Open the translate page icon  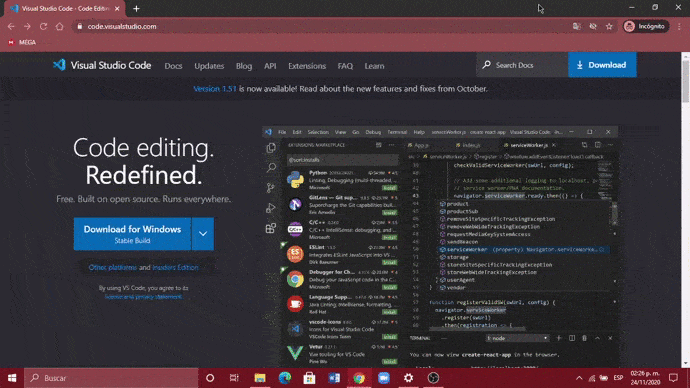click(576, 26)
